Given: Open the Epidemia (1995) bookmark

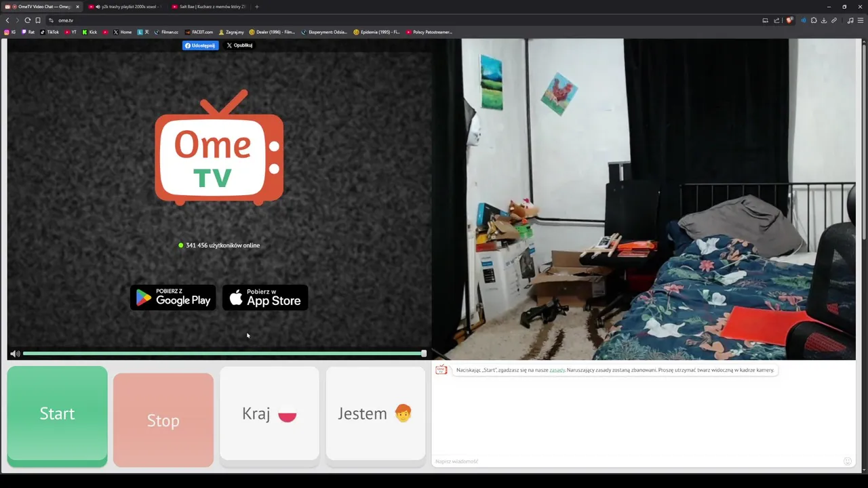Looking at the screenshot, I should point(376,32).
